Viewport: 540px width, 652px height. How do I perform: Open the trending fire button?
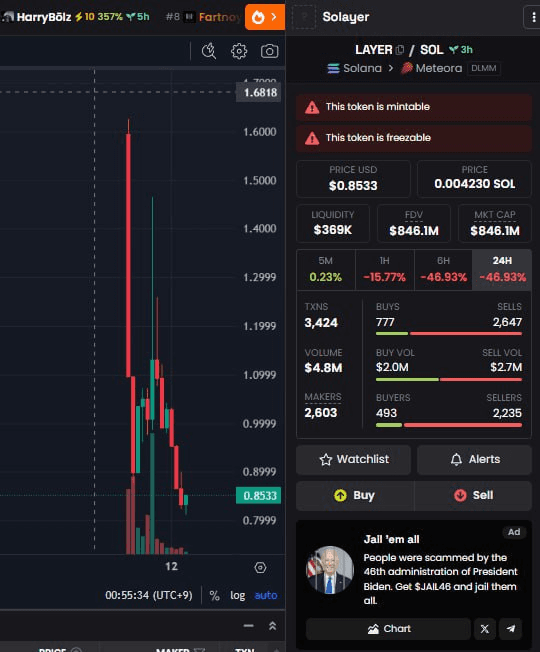click(x=265, y=17)
